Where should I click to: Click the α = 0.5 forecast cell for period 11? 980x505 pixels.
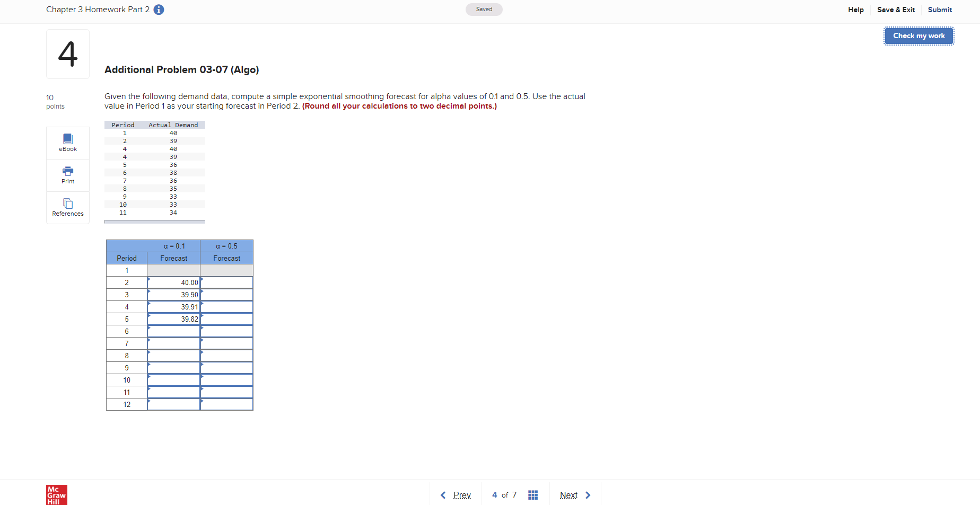coord(227,392)
